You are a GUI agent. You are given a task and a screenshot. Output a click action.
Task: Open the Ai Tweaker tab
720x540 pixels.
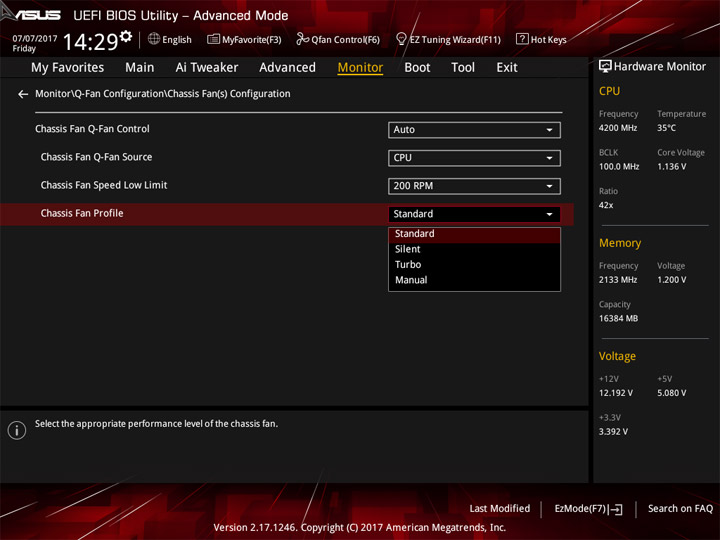coord(207,68)
